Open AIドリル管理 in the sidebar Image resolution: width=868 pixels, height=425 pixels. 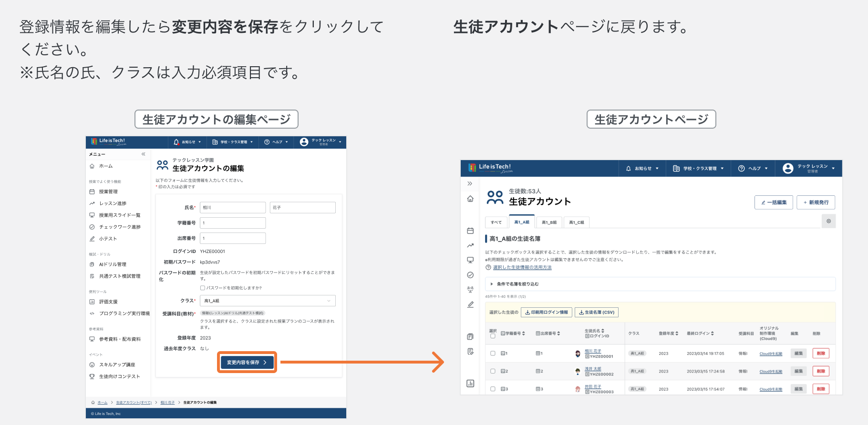[108, 264]
